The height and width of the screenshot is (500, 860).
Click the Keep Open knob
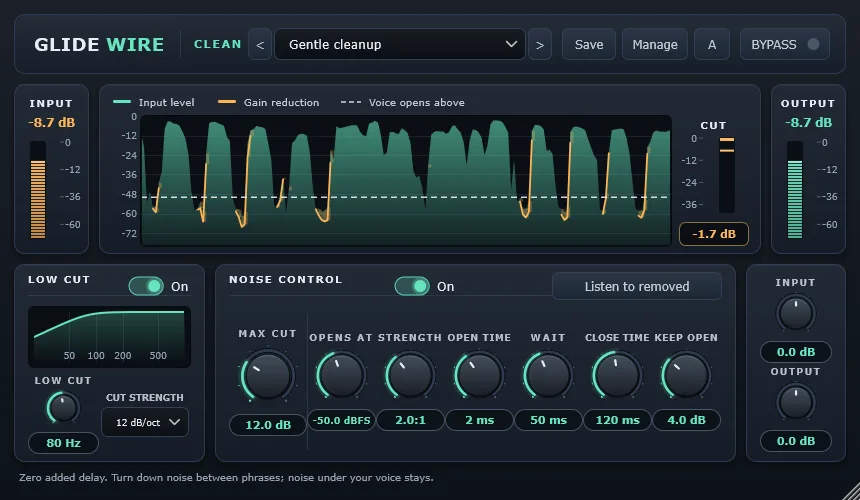click(x=686, y=375)
